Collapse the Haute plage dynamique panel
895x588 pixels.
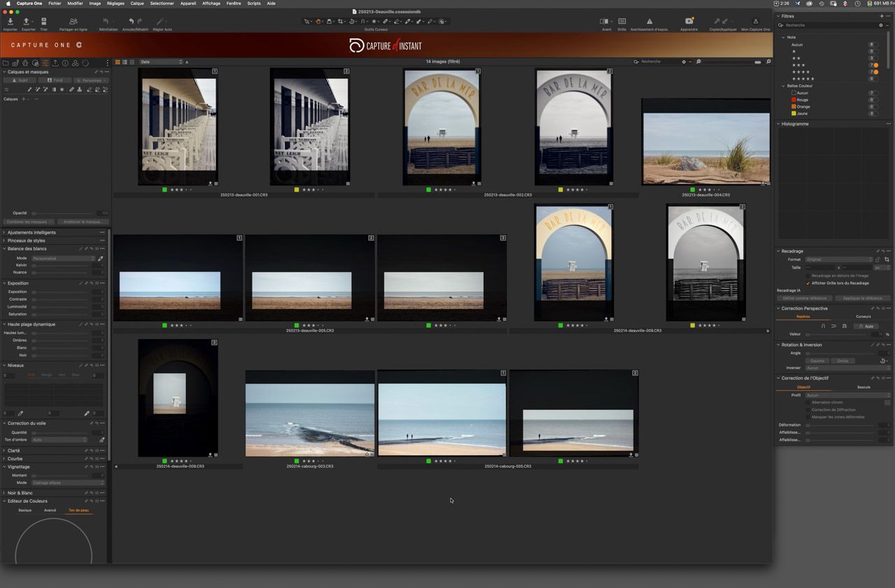tap(4, 324)
